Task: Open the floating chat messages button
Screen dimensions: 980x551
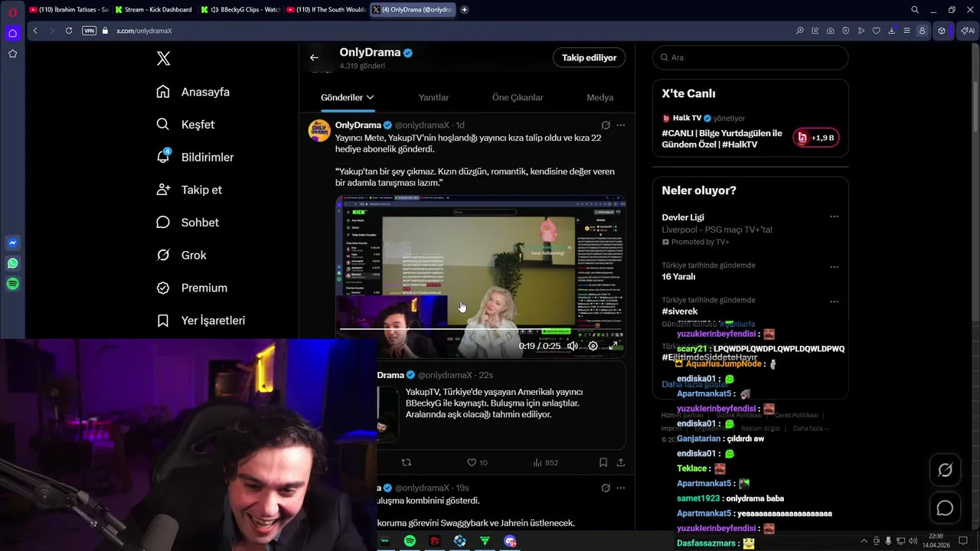Action: click(x=945, y=508)
